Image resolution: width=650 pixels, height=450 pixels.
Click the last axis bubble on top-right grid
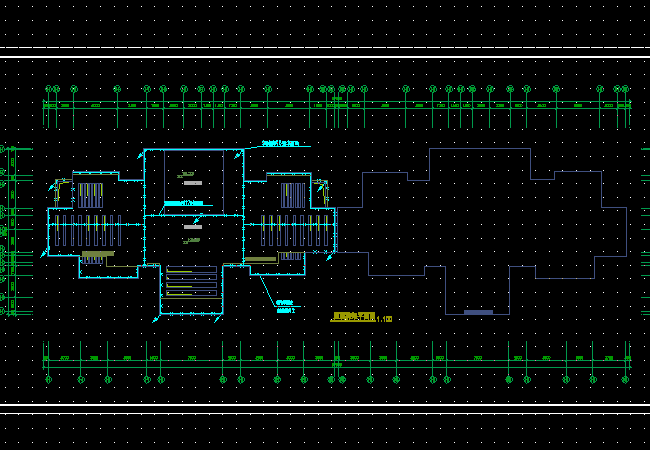626,89
